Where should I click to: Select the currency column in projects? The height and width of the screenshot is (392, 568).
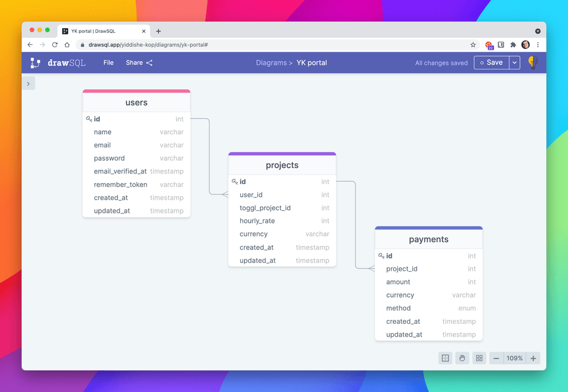pyautogui.click(x=282, y=234)
